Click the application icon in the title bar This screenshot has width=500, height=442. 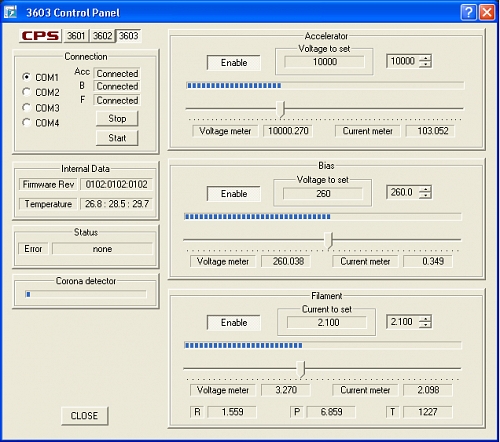coord(10,12)
